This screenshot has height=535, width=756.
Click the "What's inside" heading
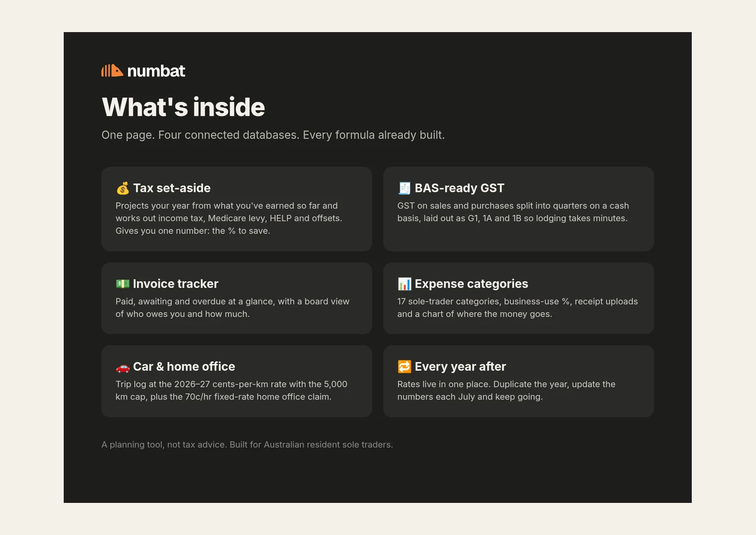click(183, 107)
